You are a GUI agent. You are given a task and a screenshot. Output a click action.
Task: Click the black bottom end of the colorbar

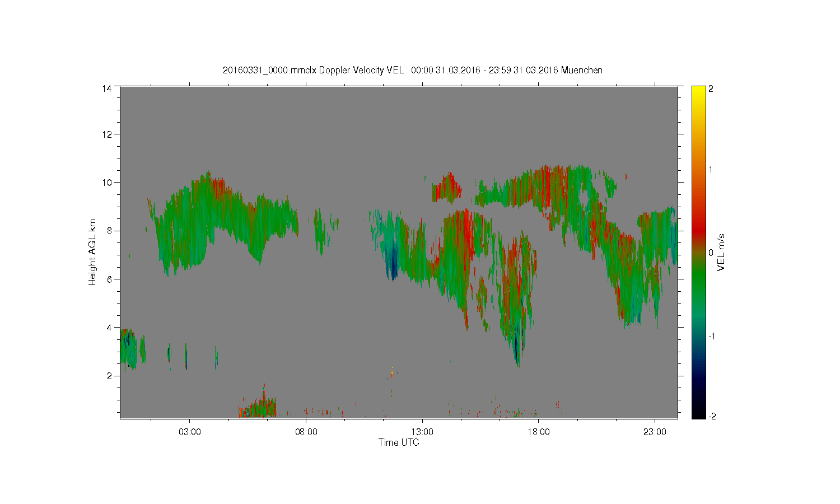pos(698,414)
